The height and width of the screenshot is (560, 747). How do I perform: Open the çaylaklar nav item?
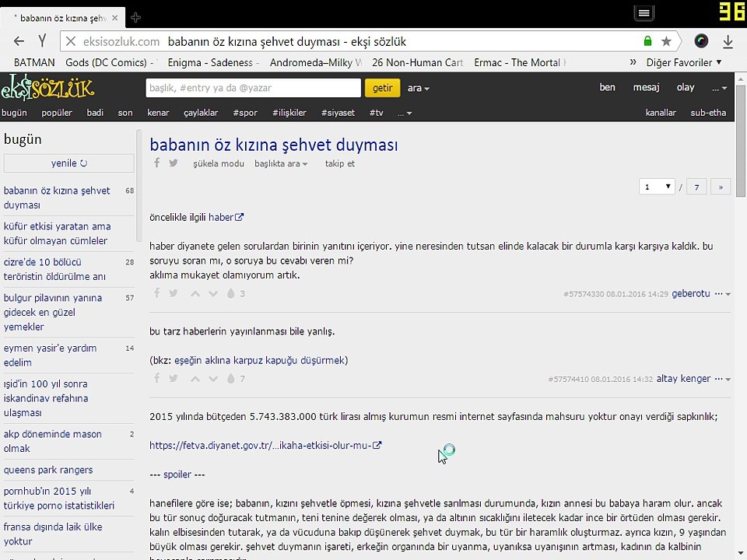point(201,113)
